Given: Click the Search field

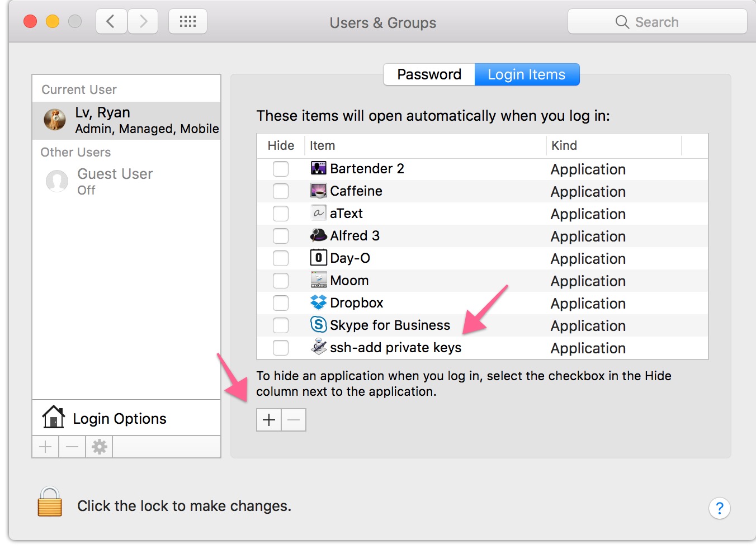Looking at the screenshot, I should tap(657, 22).
